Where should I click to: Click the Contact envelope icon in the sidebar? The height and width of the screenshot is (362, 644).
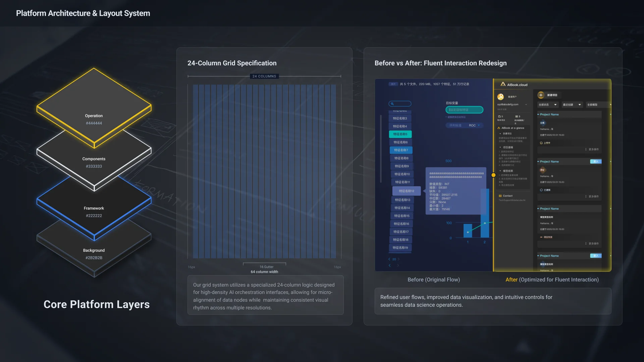[x=500, y=196]
